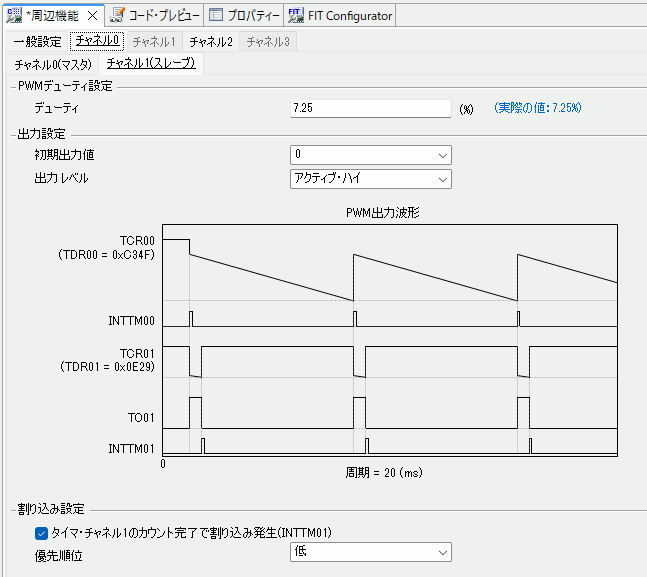Open the 優先順位 priority dropdown

[370, 552]
